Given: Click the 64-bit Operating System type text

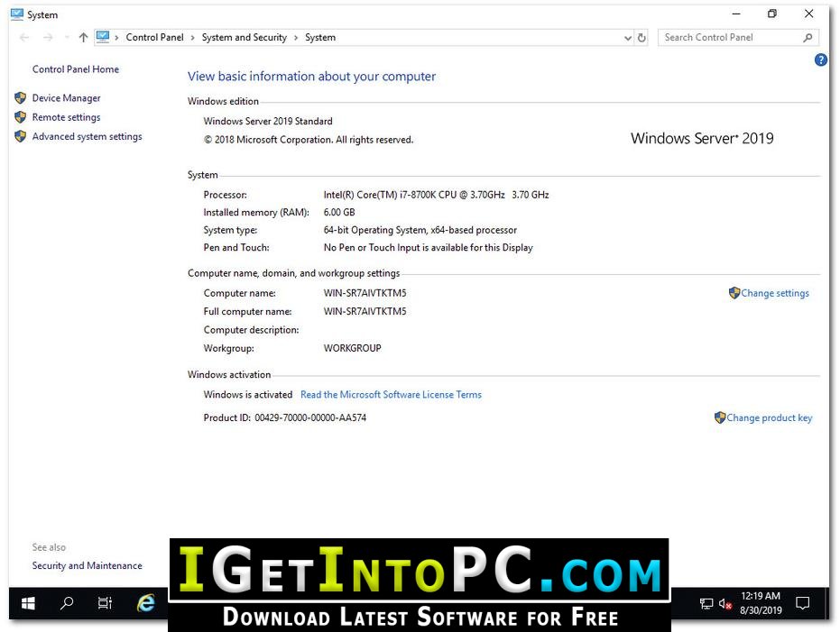Looking at the screenshot, I should pyautogui.click(x=420, y=230).
